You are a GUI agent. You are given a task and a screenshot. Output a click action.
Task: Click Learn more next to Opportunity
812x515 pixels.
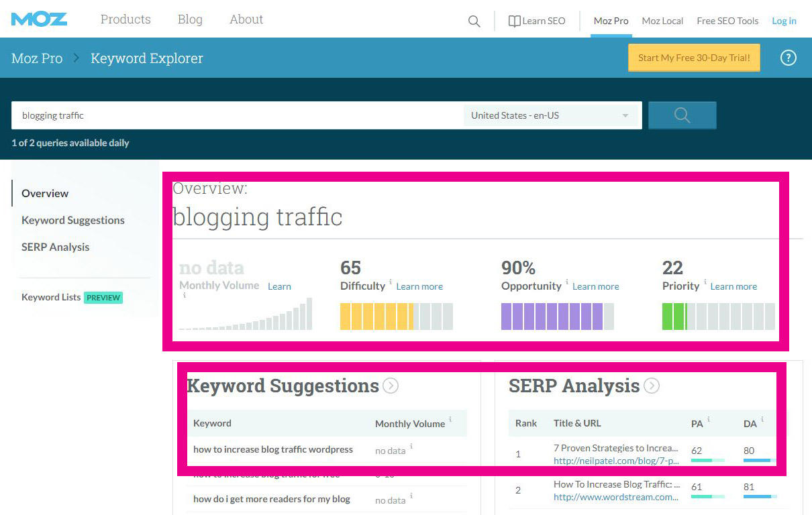(596, 286)
